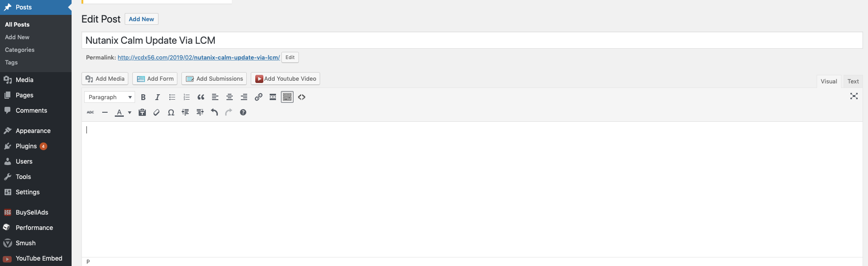Undo the last edit
868x266 pixels.
(214, 112)
